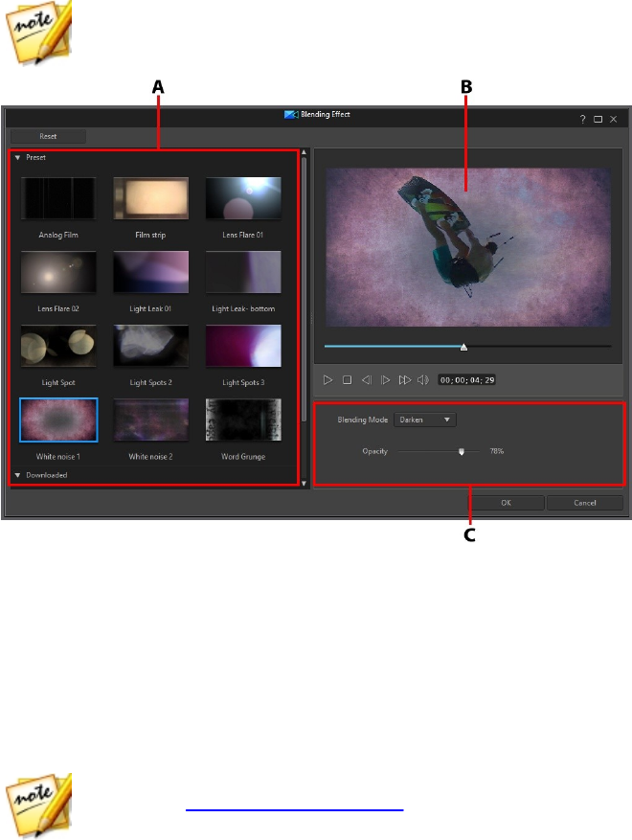
Task: Click the Opacity slider handle
Action: [462, 451]
